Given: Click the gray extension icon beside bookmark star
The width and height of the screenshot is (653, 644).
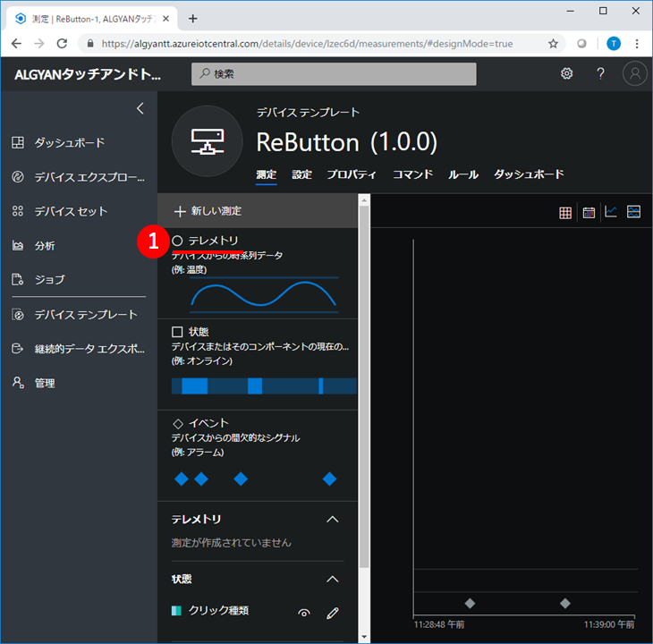Looking at the screenshot, I should pyautogui.click(x=581, y=43).
